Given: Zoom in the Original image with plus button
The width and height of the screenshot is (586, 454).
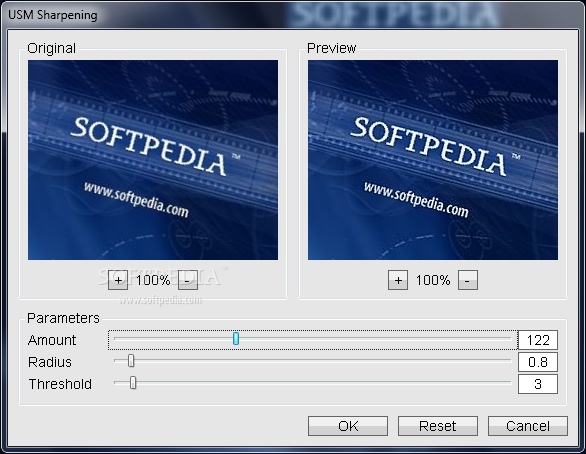Looking at the screenshot, I should point(118,280).
